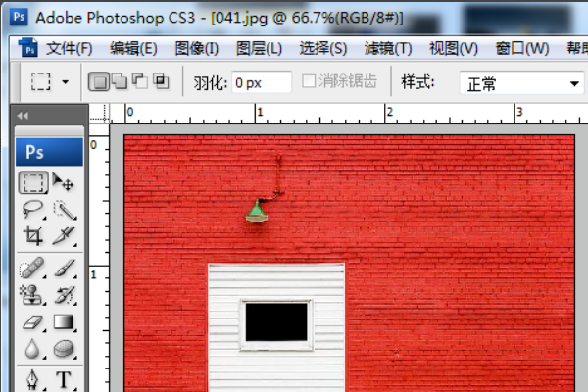Select the Gradient tool
The image size is (588, 392).
(65, 321)
